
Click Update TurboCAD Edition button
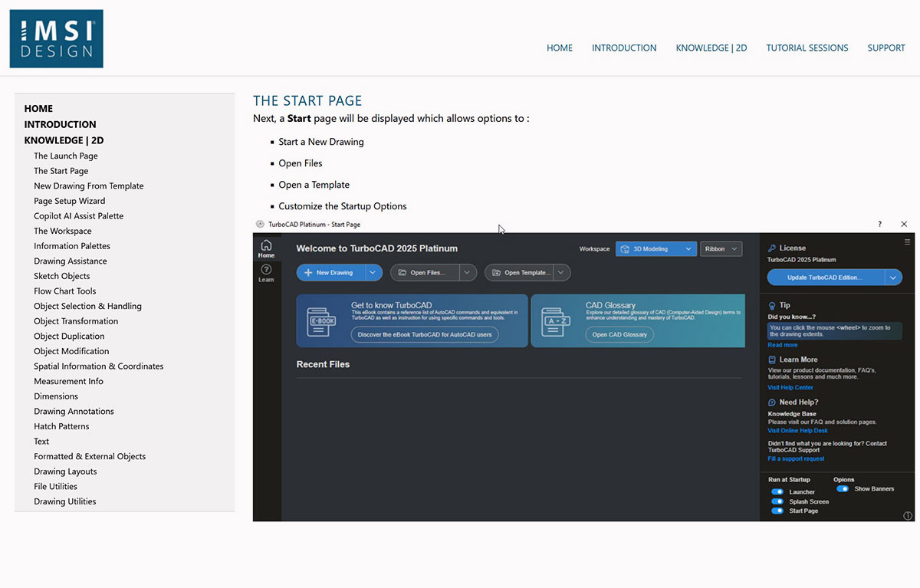coord(826,278)
